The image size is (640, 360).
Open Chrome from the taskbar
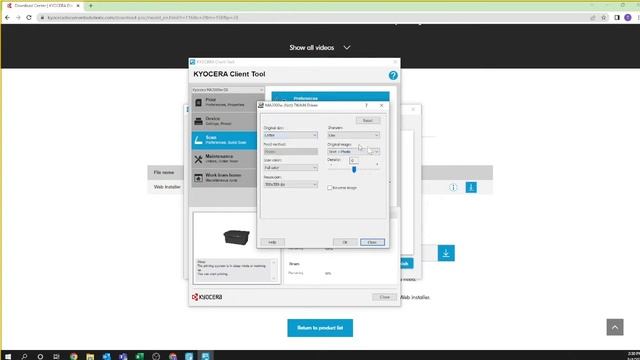[73, 356]
